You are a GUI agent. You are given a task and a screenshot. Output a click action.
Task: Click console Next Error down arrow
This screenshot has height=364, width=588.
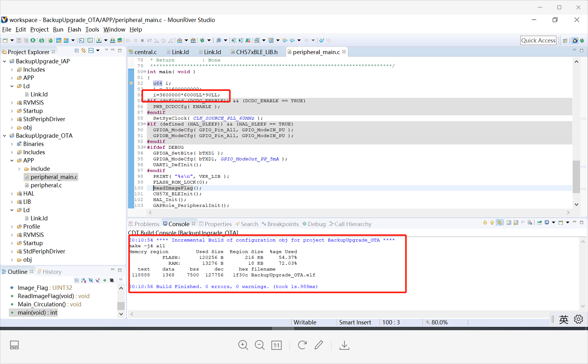click(485, 222)
